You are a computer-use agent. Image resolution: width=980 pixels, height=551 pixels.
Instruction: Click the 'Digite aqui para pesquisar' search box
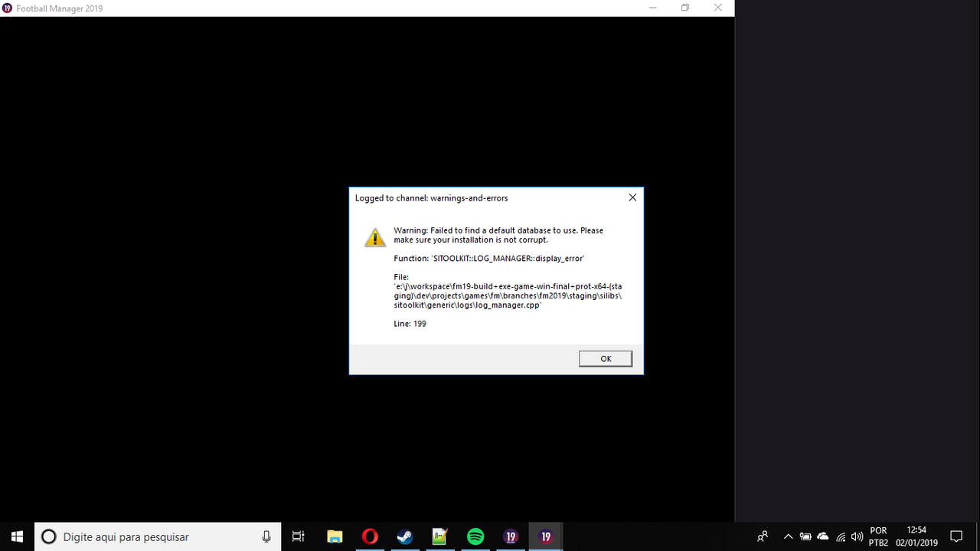[x=158, y=536]
